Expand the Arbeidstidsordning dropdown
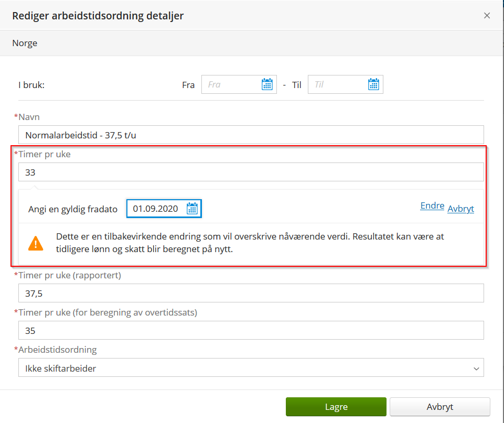The height and width of the screenshot is (423, 504). 251,368
